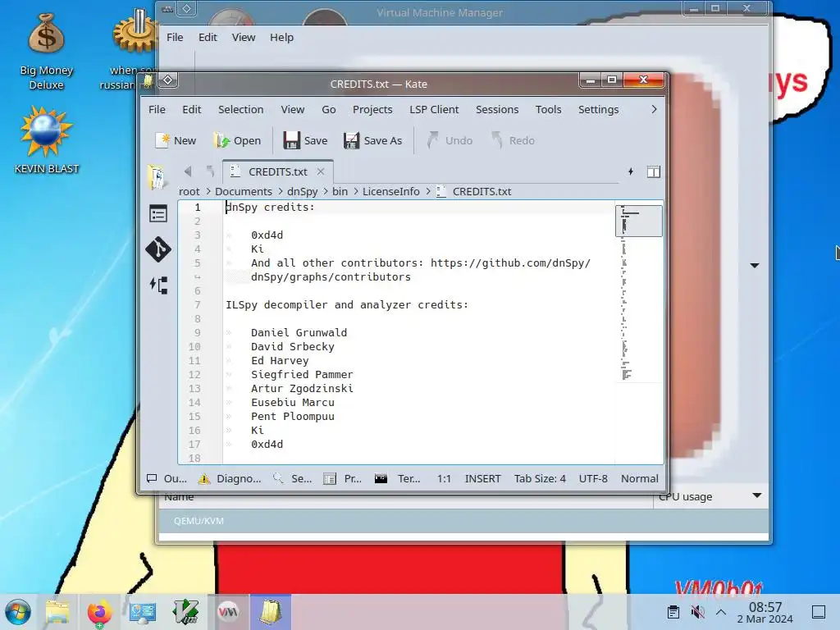Open the Big Money Deluxe desktop icon
Viewport: 840px width, 630px height.
click(46, 52)
